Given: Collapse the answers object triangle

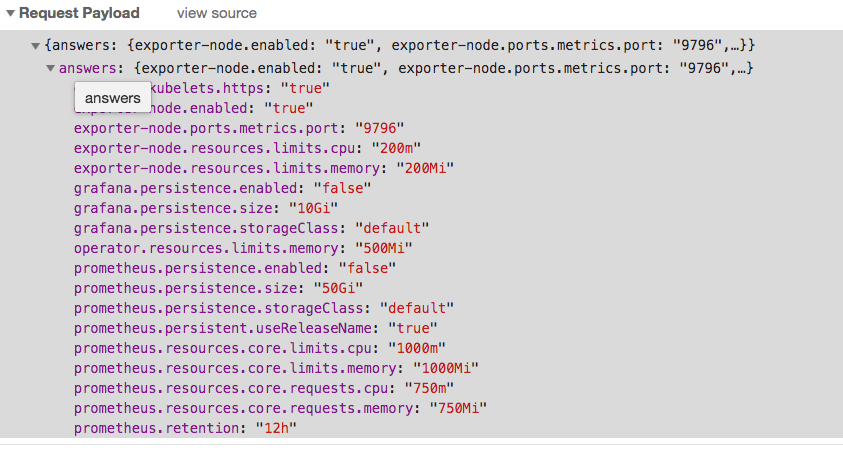Looking at the screenshot, I should tap(51, 68).
